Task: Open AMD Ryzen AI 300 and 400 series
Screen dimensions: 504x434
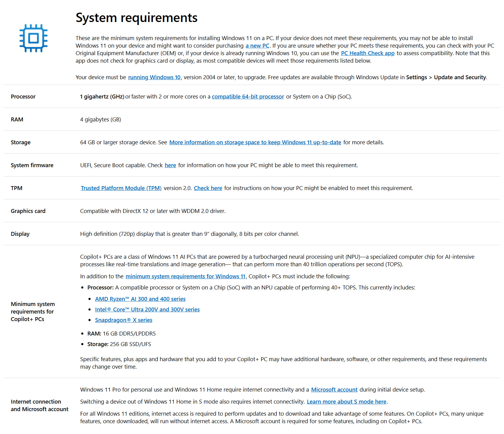Action: point(140,299)
